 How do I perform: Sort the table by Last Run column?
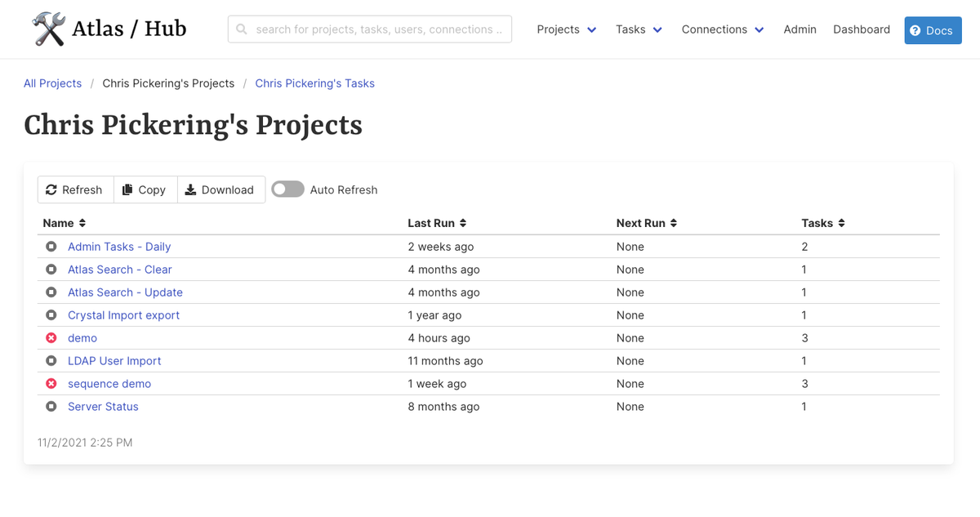pyautogui.click(x=436, y=222)
